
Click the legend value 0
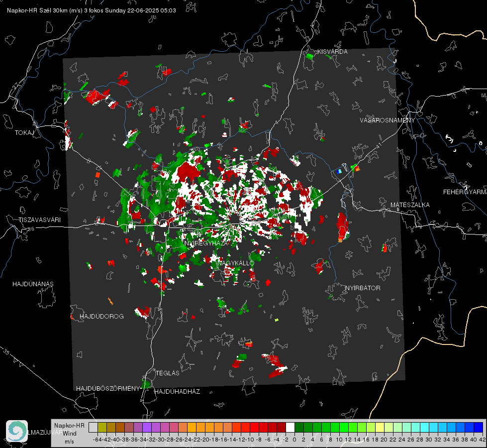point(294,440)
